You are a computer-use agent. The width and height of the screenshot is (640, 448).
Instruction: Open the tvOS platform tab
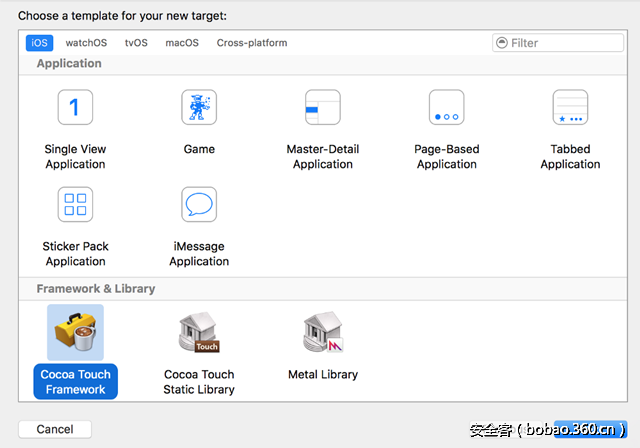click(x=137, y=43)
